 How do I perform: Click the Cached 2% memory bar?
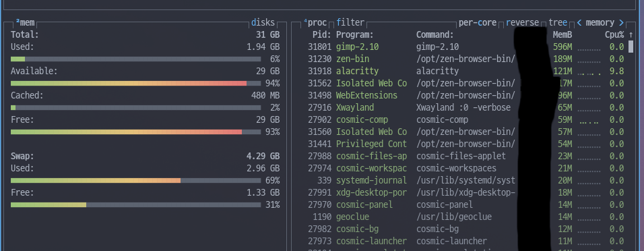(135, 107)
